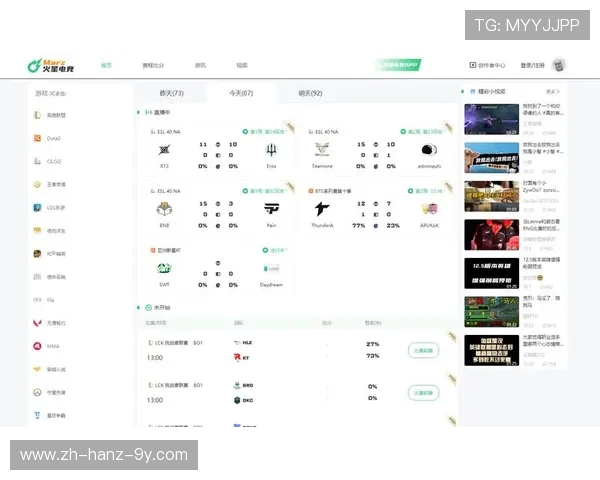Click the BRO team logo in the upcoming list
The width and height of the screenshot is (600, 480).
[237, 385]
